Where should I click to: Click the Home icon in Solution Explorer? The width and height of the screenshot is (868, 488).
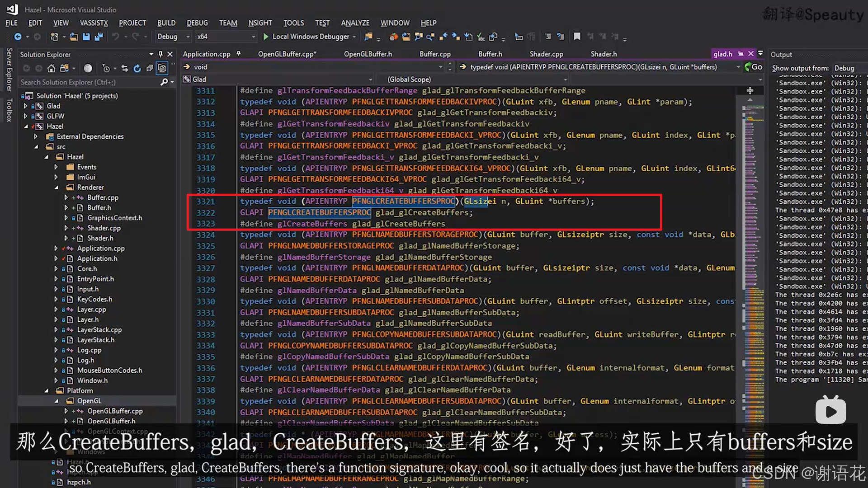51,68
